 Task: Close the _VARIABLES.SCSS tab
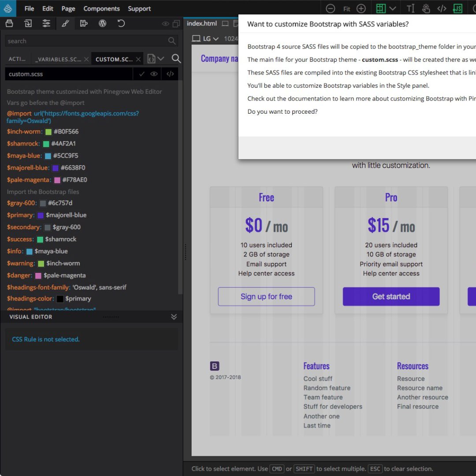click(x=86, y=59)
